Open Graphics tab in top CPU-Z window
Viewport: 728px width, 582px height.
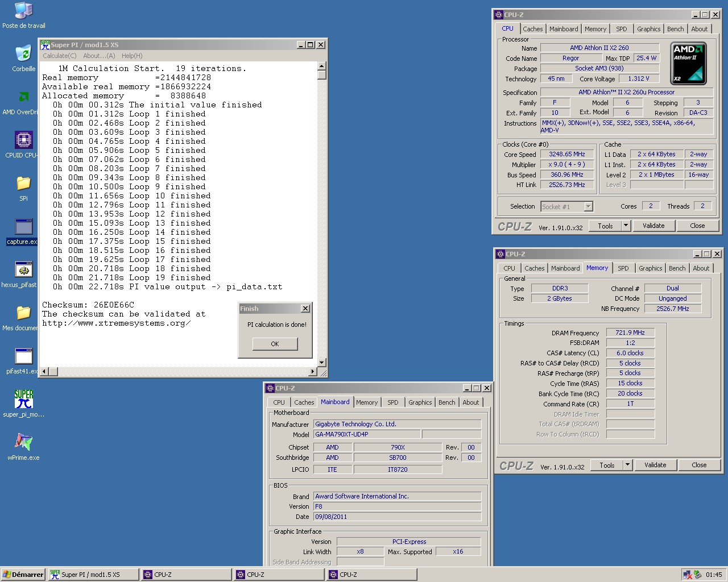pos(649,29)
